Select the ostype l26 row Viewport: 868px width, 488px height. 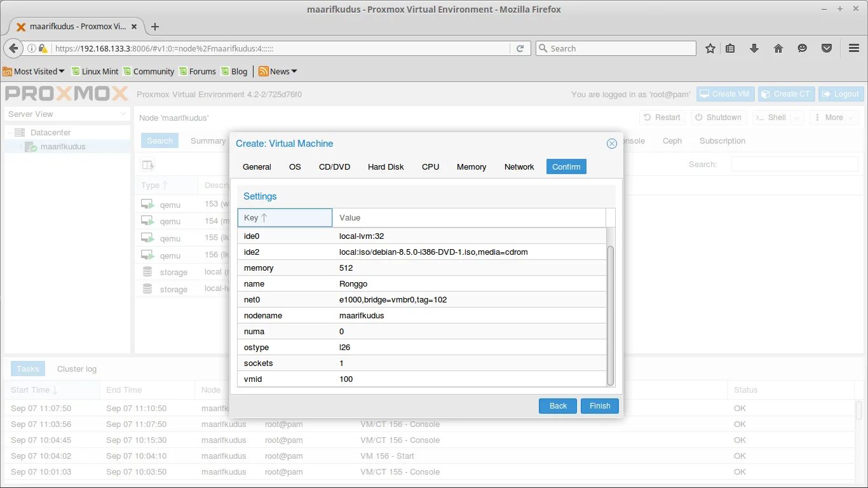click(x=422, y=347)
